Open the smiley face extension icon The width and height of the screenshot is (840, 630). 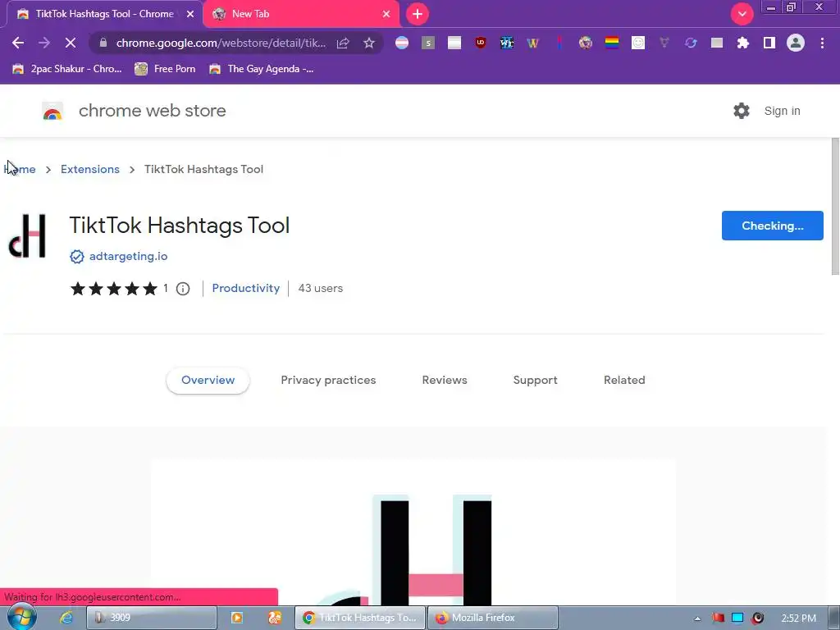pos(638,43)
